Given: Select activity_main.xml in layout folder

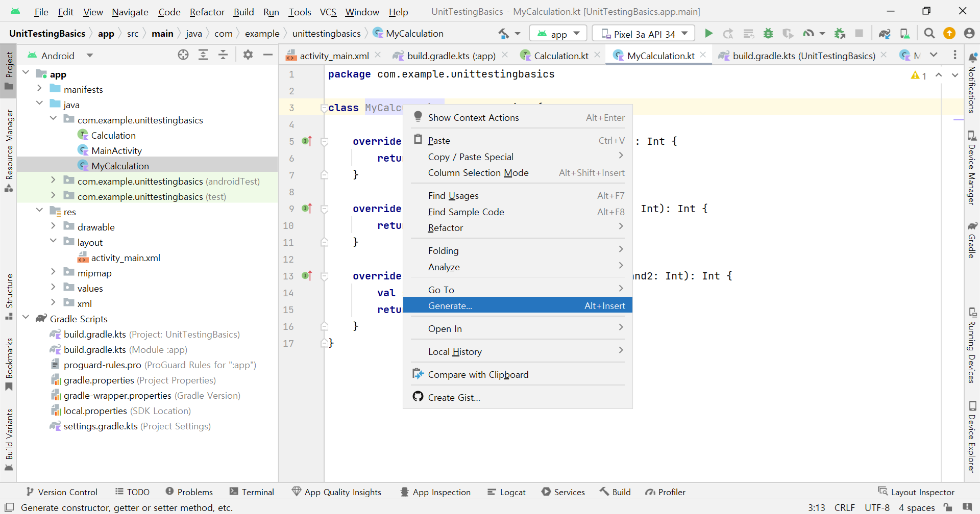Looking at the screenshot, I should pyautogui.click(x=126, y=258).
